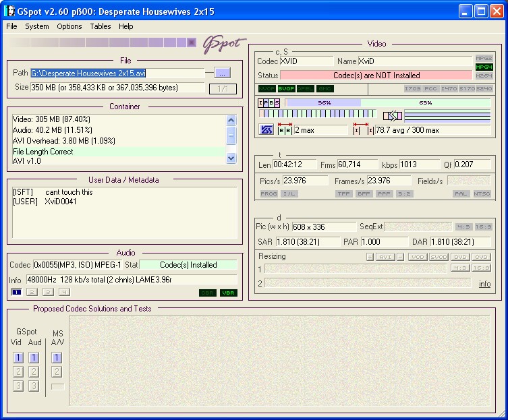Click the lit BVOP indicator

coord(287,88)
